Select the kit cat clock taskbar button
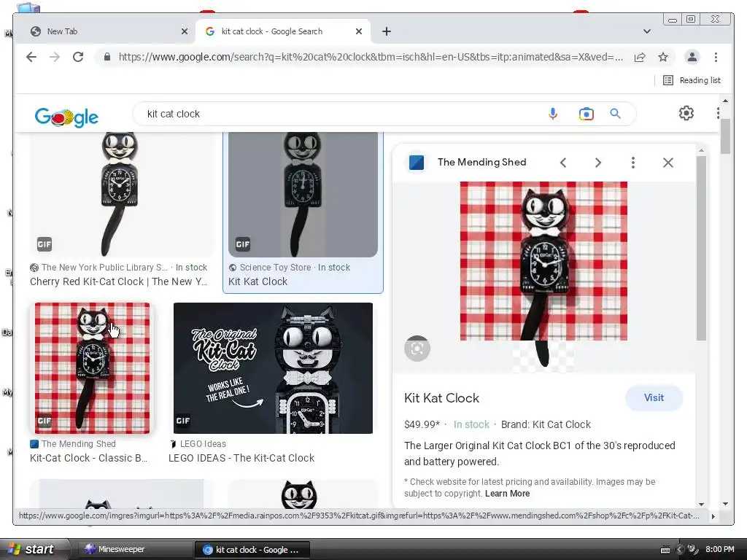 pyautogui.click(x=252, y=550)
